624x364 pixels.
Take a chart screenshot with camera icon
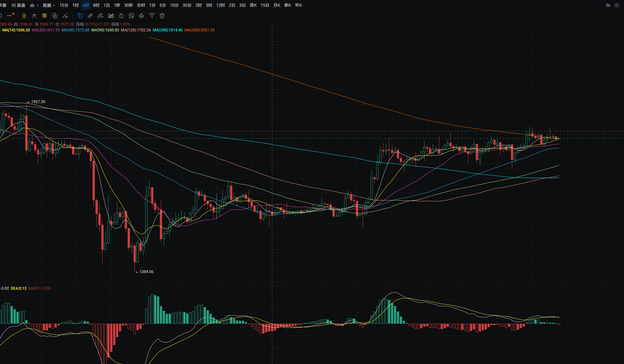pyautogui.click(x=617, y=5)
